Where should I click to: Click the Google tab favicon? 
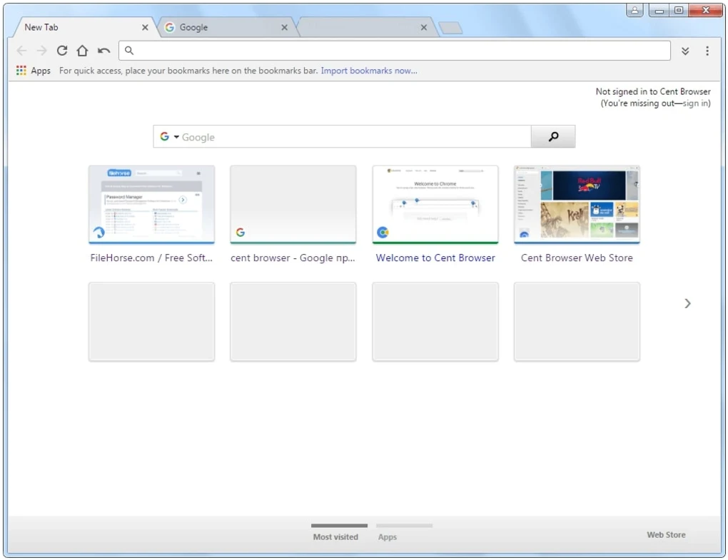coord(169,27)
